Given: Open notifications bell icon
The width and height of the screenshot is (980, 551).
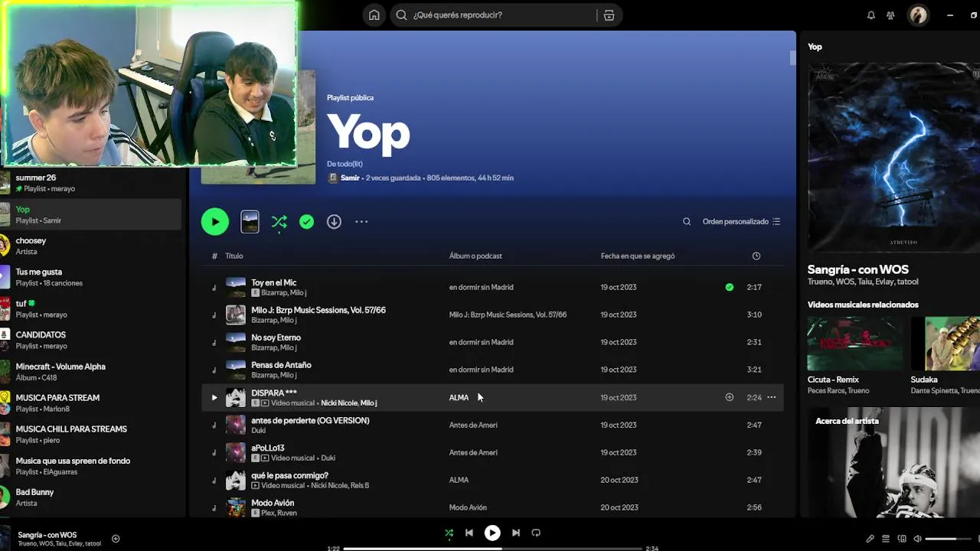Looking at the screenshot, I should (871, 15).
